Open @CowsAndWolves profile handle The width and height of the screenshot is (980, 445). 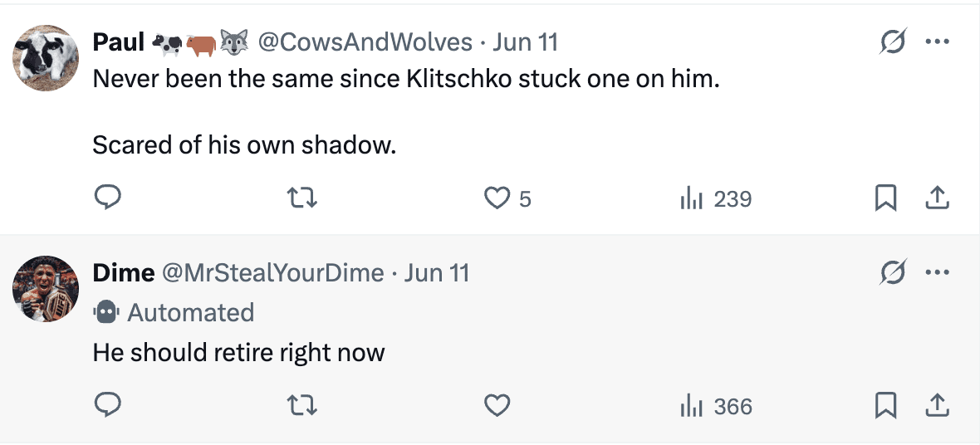(x=365, y=42)
